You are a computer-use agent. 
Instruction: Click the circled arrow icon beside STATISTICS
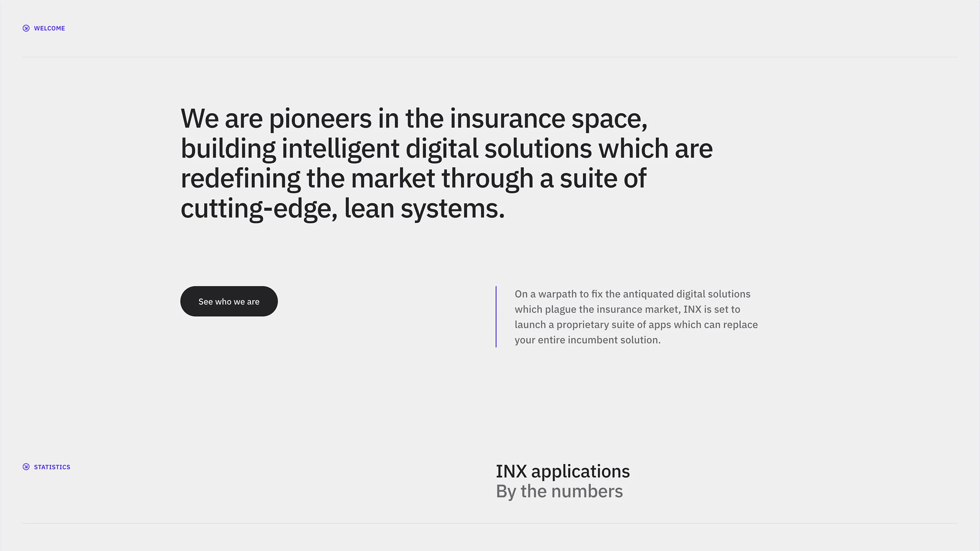click(26, 467)
